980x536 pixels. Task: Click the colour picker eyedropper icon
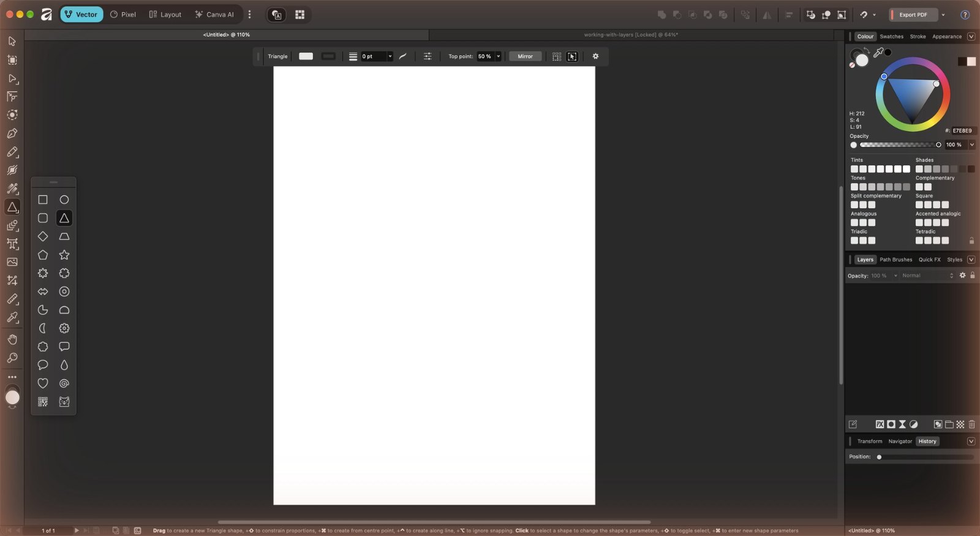click(878, 53)
